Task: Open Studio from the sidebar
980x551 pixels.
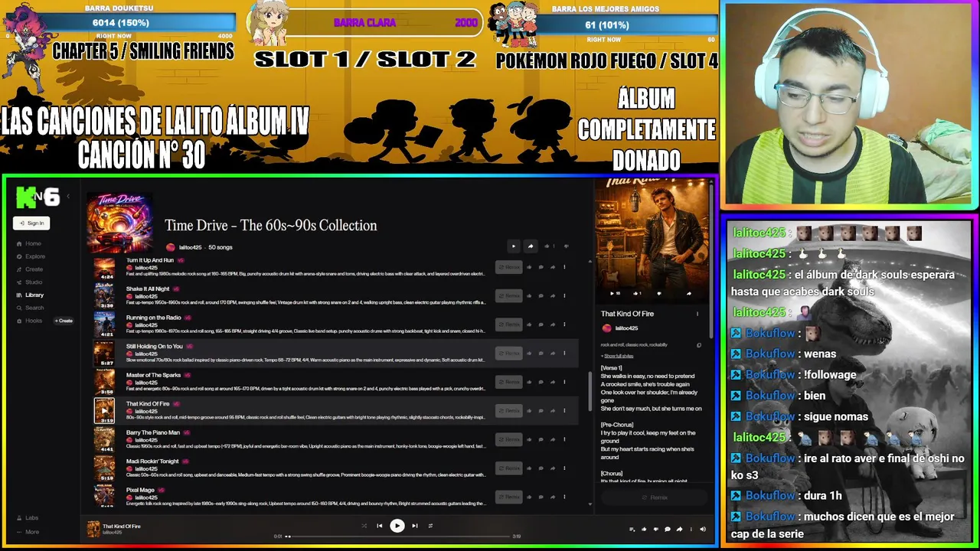Action: pos(30,282)
